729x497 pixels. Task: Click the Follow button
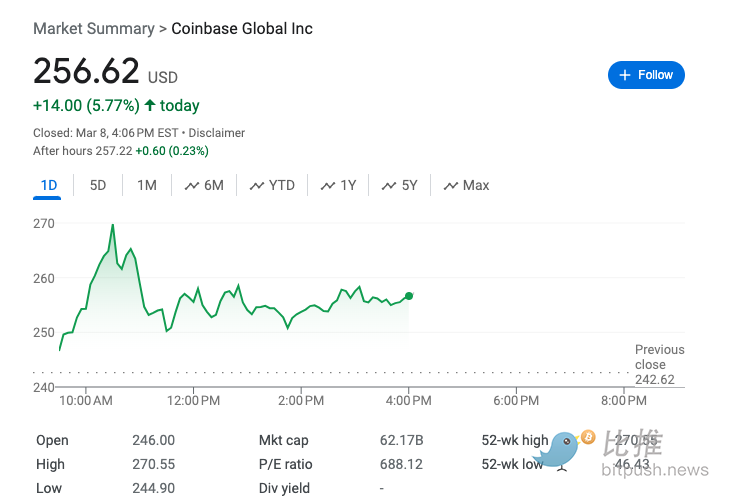646,75
